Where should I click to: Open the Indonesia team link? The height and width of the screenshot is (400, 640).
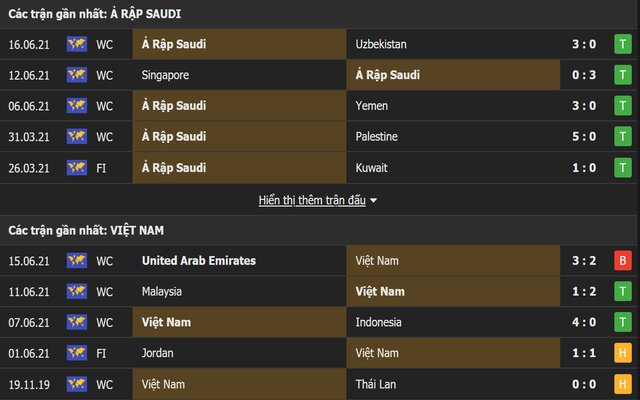point(378,322)
